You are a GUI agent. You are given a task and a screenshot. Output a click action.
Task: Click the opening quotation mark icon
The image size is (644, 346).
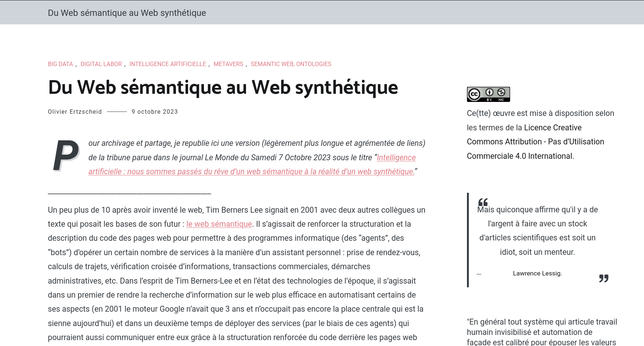483,202
